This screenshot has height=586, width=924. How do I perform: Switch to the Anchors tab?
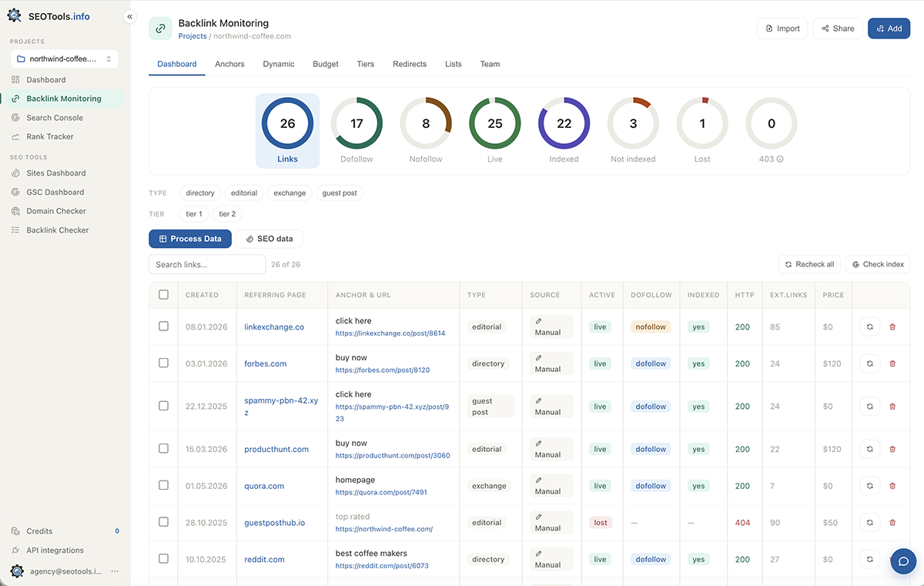click(229, 64)
